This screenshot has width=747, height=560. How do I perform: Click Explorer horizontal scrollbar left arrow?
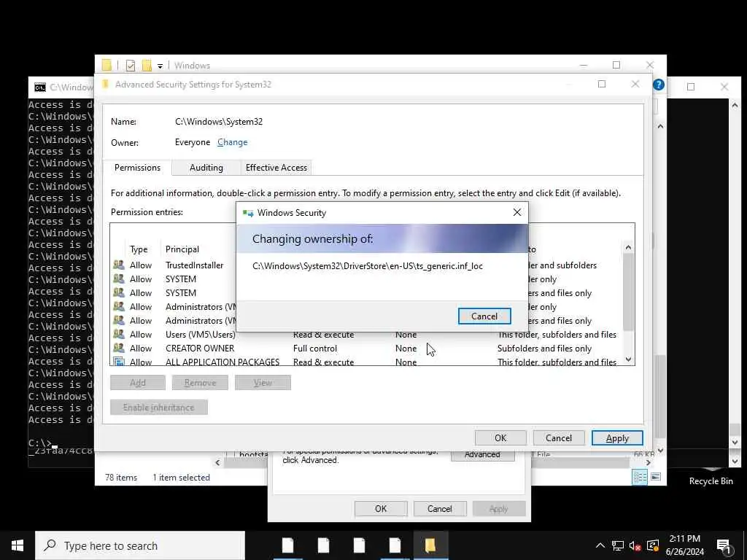pos(217,462)
